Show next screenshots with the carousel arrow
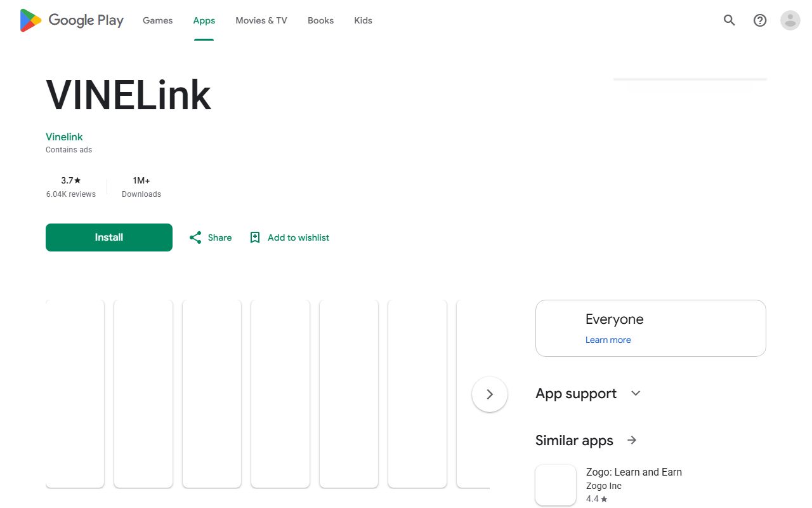Screen dimensions: 812x508 pyautogui.click(x=490, y=394)
